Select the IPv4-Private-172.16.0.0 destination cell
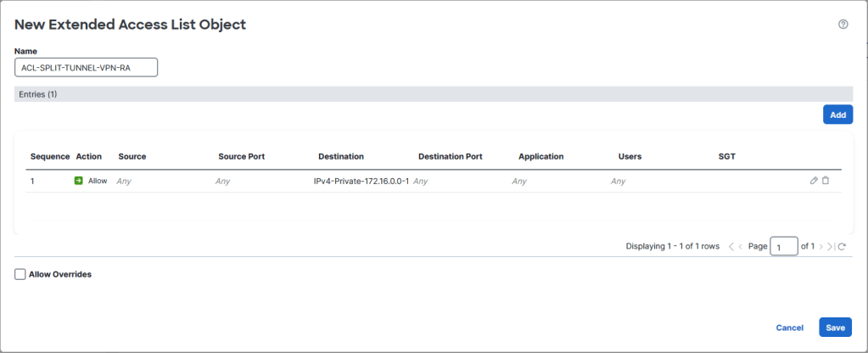 361,181
